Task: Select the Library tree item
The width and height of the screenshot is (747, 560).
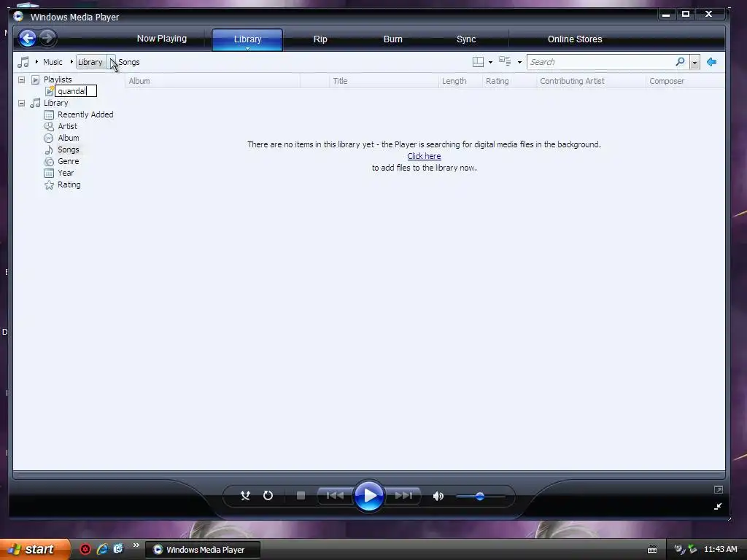Action: click(55, 103)
